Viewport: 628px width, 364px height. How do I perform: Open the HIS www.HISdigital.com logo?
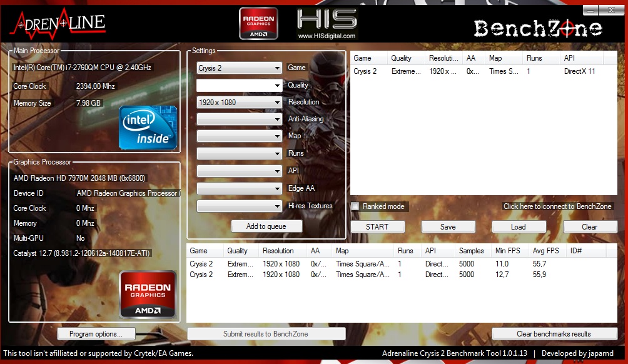pyautogui.click(x=327, y=24)
